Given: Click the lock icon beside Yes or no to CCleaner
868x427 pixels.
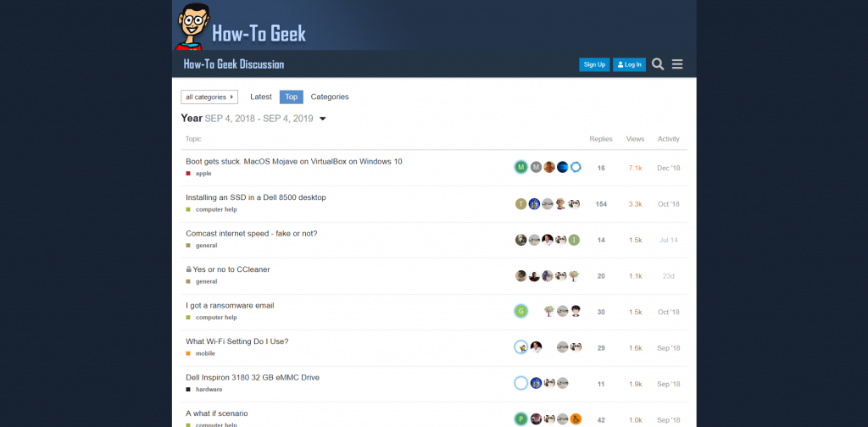Looking at the screenshot, I should pos(189,269).
